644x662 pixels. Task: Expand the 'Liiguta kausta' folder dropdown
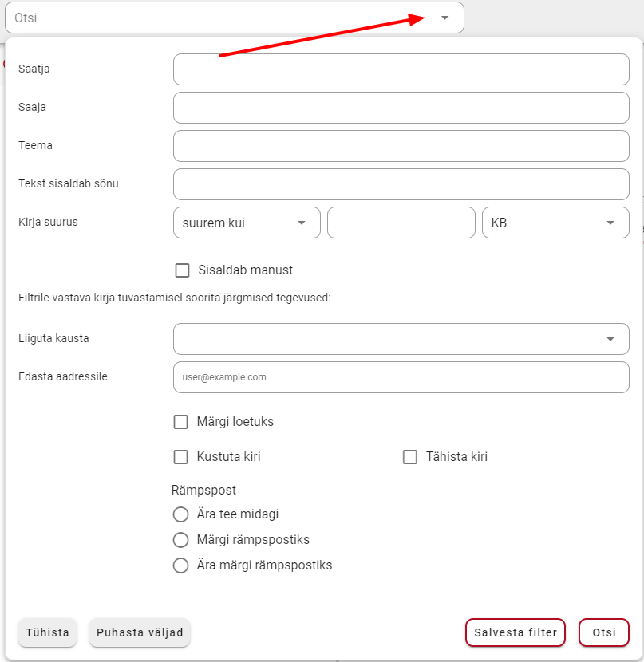click(x=401, y=339)
